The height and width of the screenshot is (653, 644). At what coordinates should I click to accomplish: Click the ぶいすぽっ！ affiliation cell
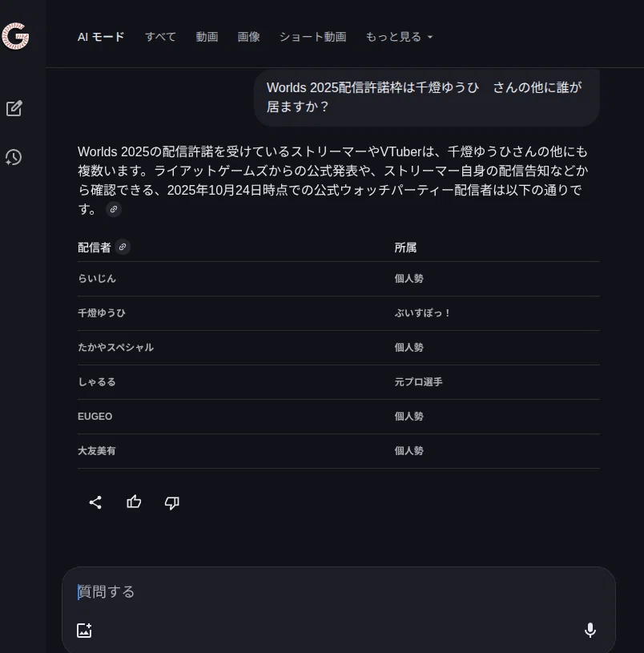(423, 313)
